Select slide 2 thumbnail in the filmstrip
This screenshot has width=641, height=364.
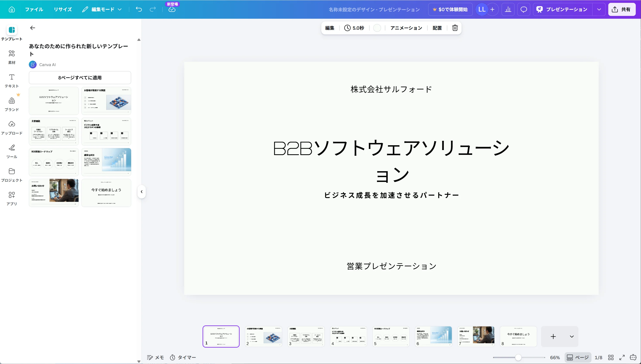(264, 336)
